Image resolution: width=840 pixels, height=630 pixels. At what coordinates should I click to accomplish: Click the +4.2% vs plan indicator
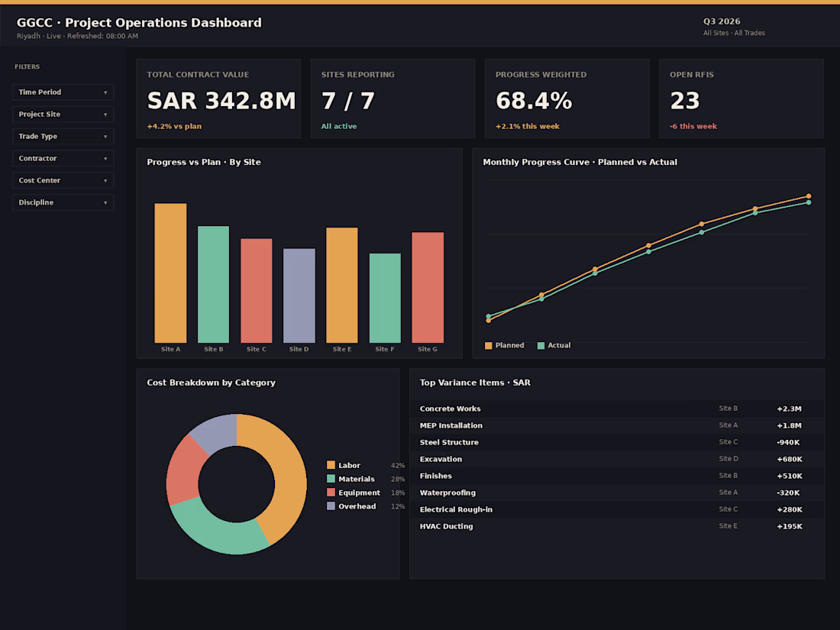pos(174,127)
